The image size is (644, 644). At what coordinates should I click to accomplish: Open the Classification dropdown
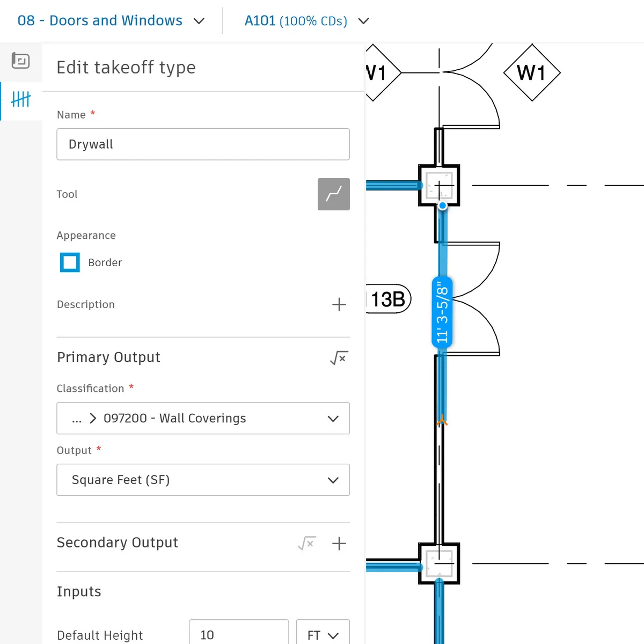[203, 419]
